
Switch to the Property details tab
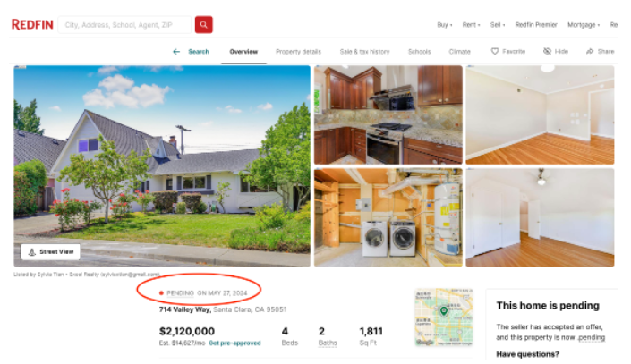(x=298, y=52)
